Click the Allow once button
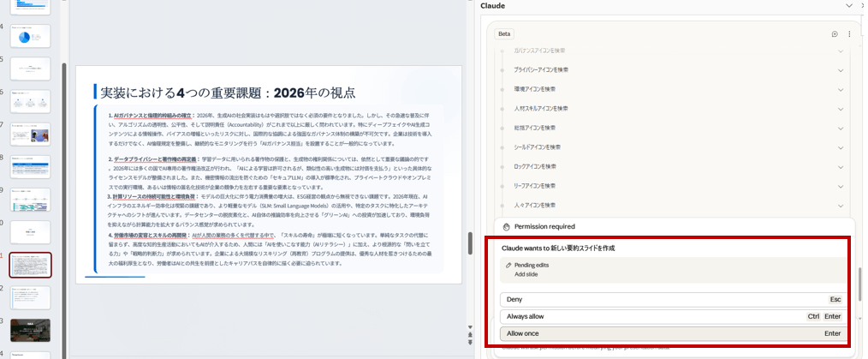Viewport: 868px width, 359px height. click(674, 333)
